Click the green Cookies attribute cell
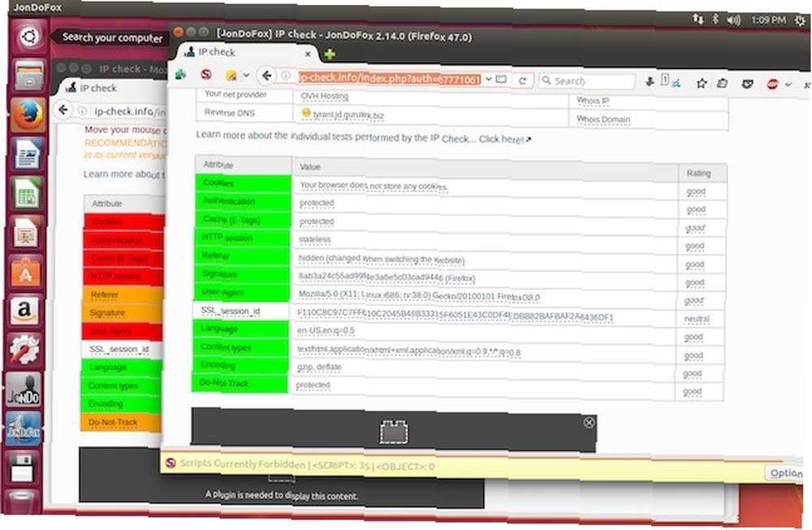 coord(243,183)
